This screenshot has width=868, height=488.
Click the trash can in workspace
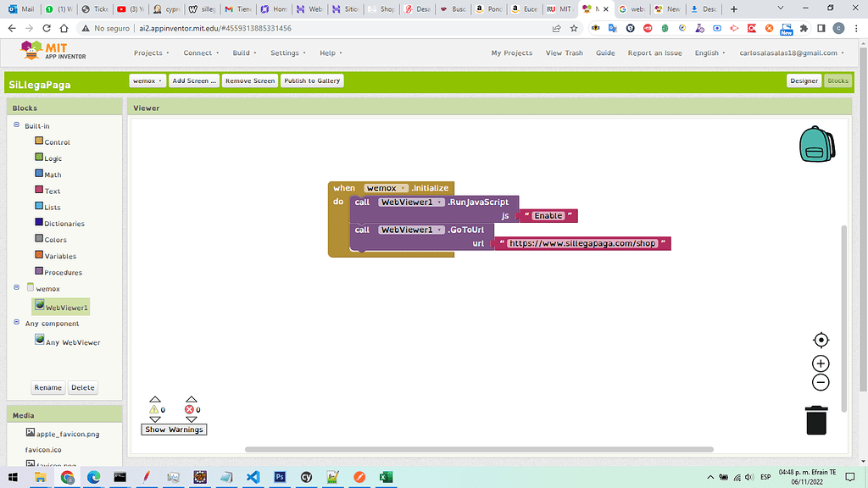pos(816,420)
